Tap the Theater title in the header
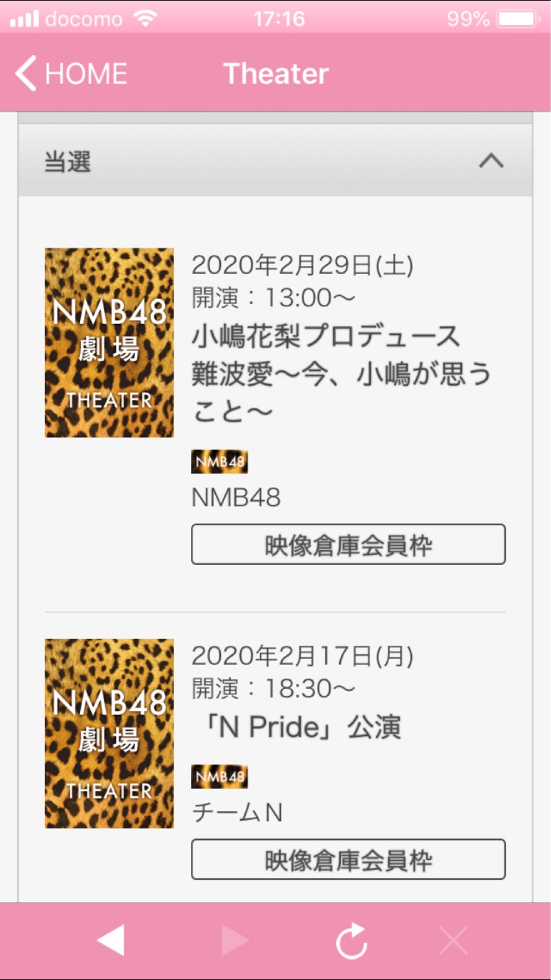 pos(276,73)
